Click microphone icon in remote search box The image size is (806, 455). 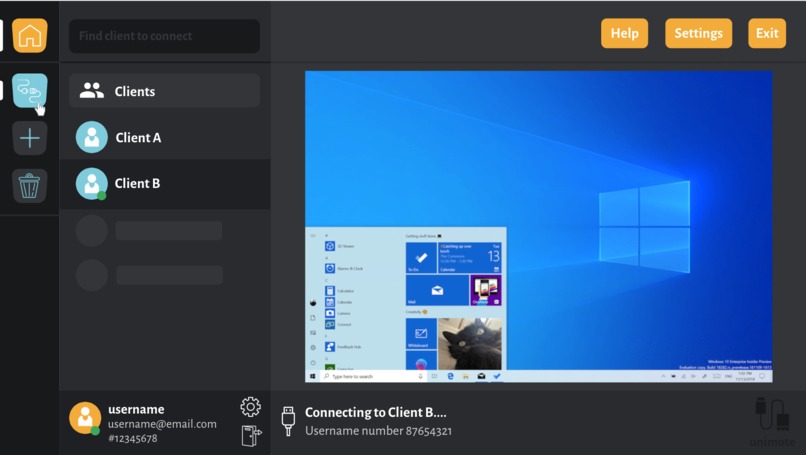[420, 376]
